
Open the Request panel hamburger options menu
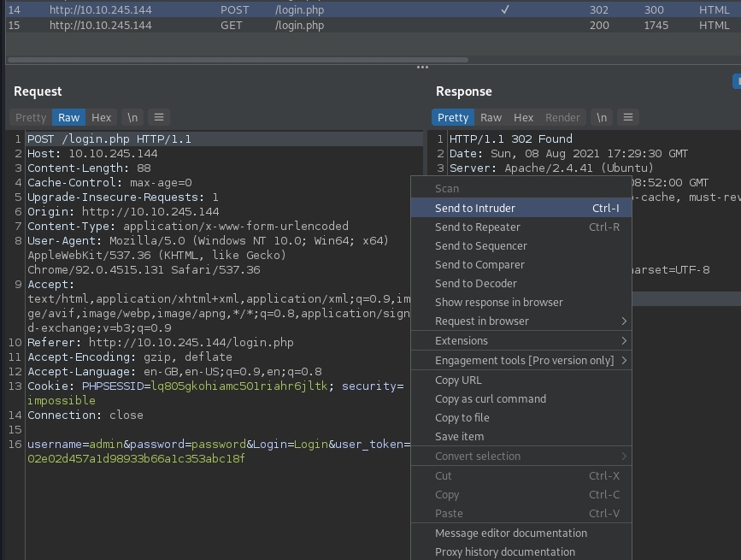(158, 117)
